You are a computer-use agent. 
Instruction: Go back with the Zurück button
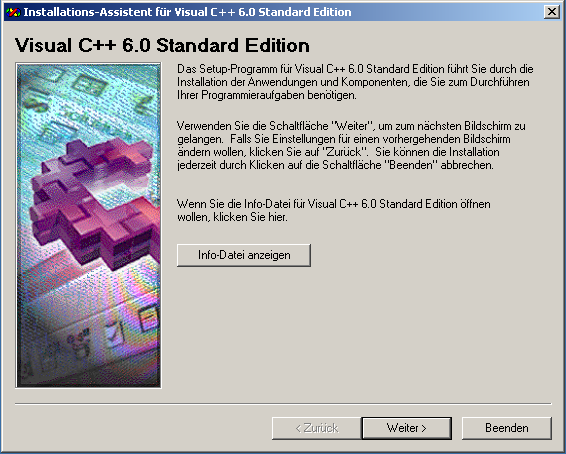[317, 428]
